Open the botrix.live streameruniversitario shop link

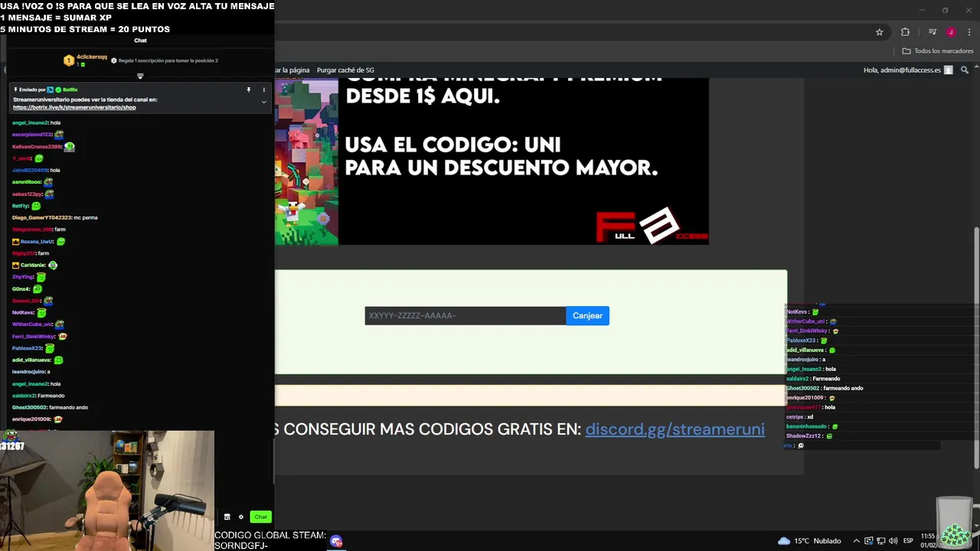coord(74,107)
